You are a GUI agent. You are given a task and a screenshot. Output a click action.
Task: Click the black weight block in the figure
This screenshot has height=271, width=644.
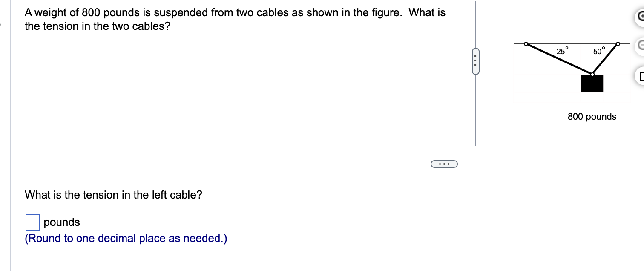pyautogui.click(x=592, y=84)
